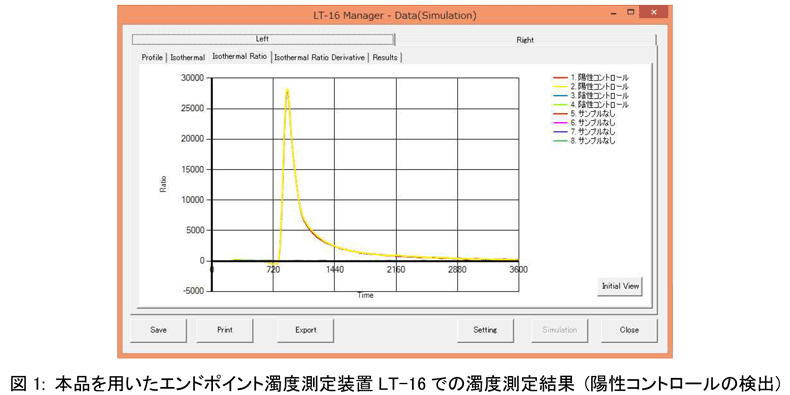
Task: Click legend entry 1 red line swatch
Action: point(560,78)
